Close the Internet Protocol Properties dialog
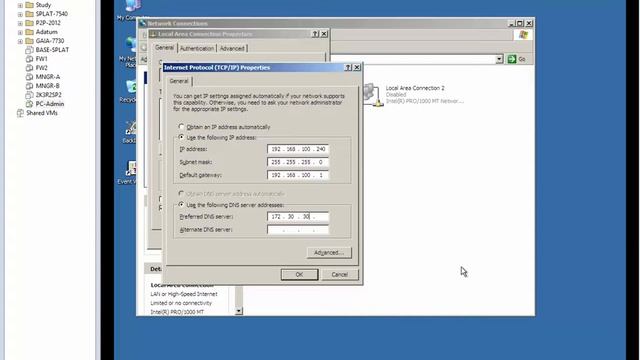This screenshot has width=640, height=360. coord(357,67)
